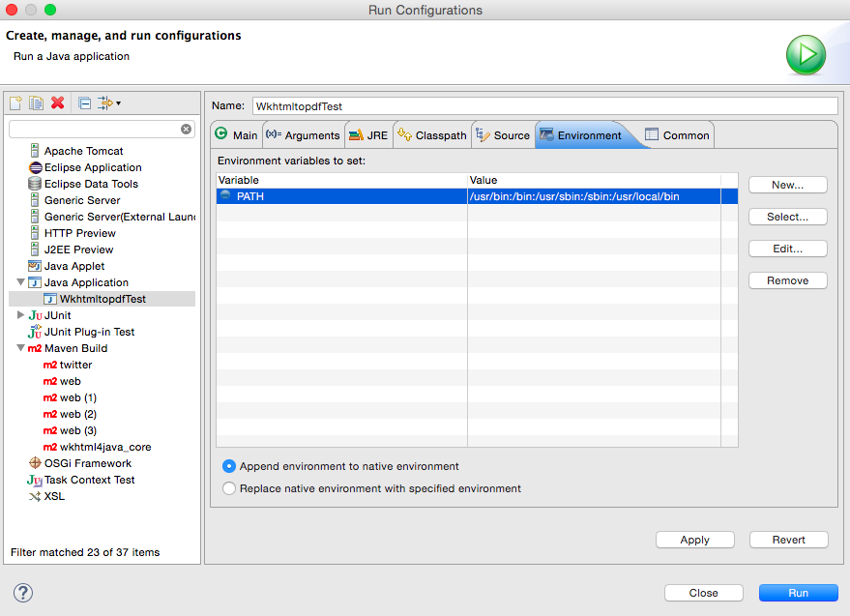
Task: Expand the JUnit tree node
Action: click(20, 315)
